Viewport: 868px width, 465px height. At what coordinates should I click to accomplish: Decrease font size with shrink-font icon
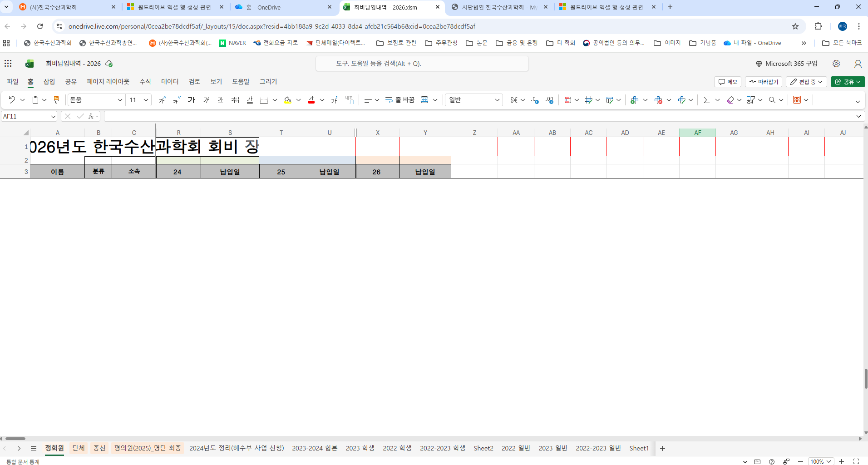pyautogui.click(x=177, y=100)
